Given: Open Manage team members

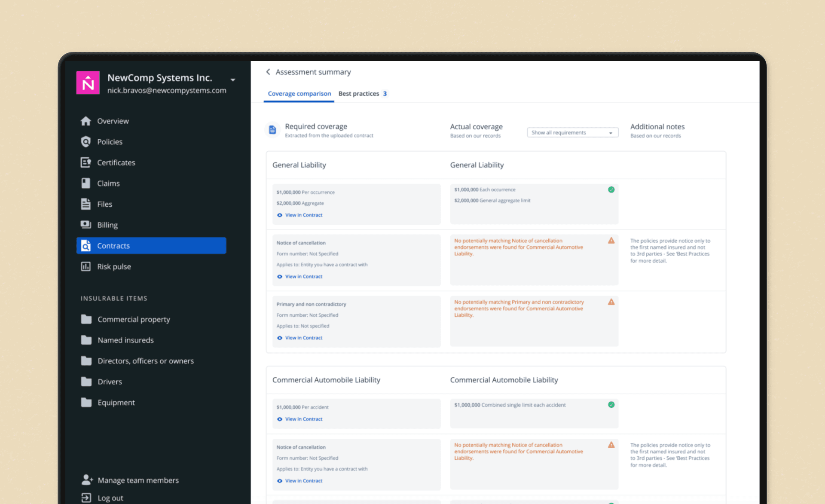Looking at the screenshot, I should pos(138,480).
